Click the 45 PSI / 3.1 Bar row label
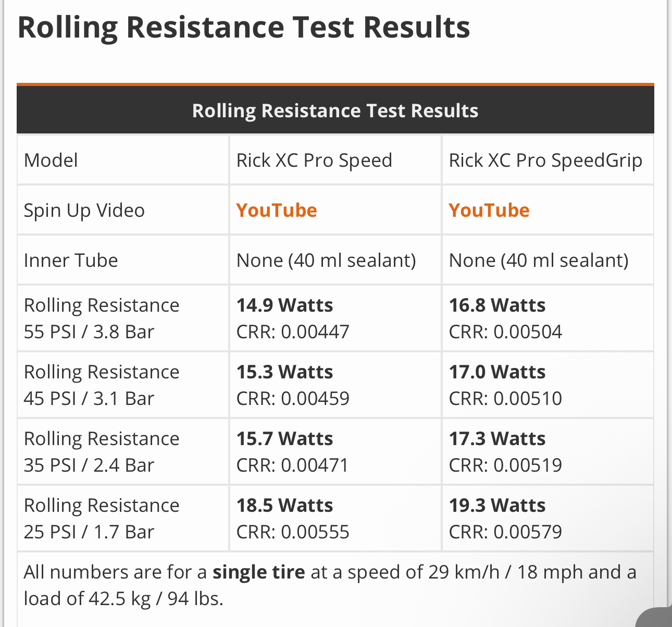 (89, 398)
